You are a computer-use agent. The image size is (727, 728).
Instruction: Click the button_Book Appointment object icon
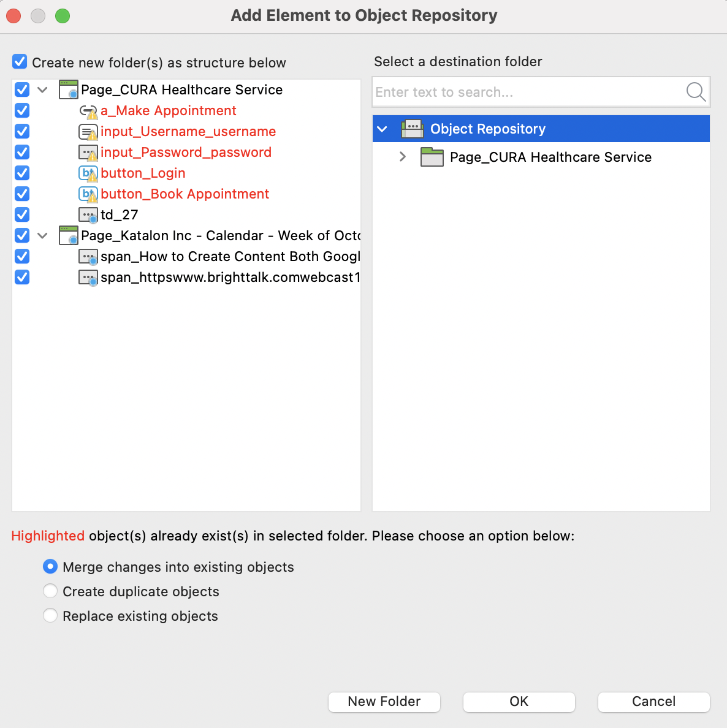point(88,194)
